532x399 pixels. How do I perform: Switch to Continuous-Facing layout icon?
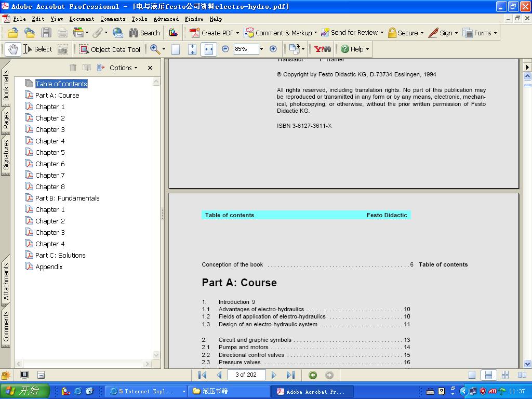click(505, 375)
